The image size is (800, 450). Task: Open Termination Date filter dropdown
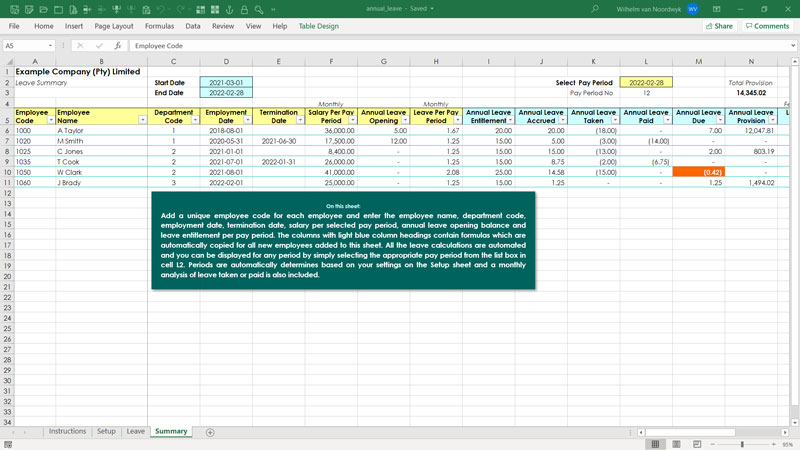pyautogui.click(x=300, y=120)
